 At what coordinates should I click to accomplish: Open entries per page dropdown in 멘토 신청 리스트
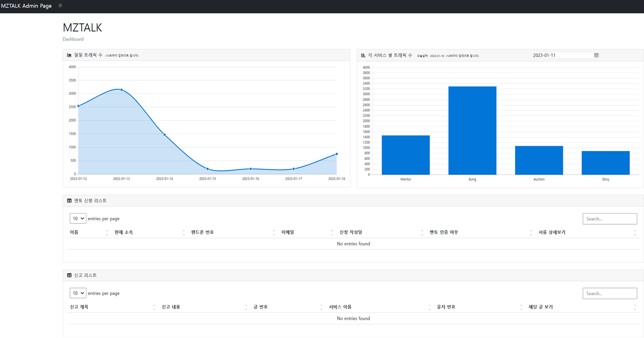(x=78, y=219)
